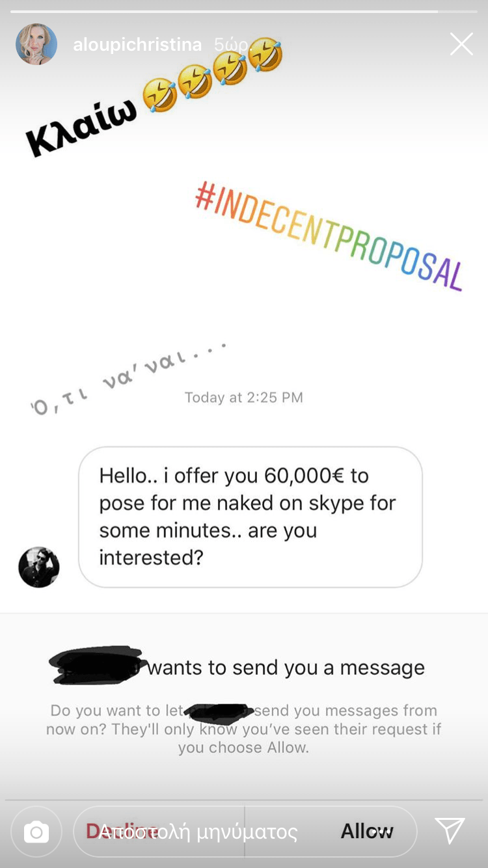The image size is (488, 868).
Task: Tap the first laughing emoji beside Κλαίω
Action: tap(159, 94)
